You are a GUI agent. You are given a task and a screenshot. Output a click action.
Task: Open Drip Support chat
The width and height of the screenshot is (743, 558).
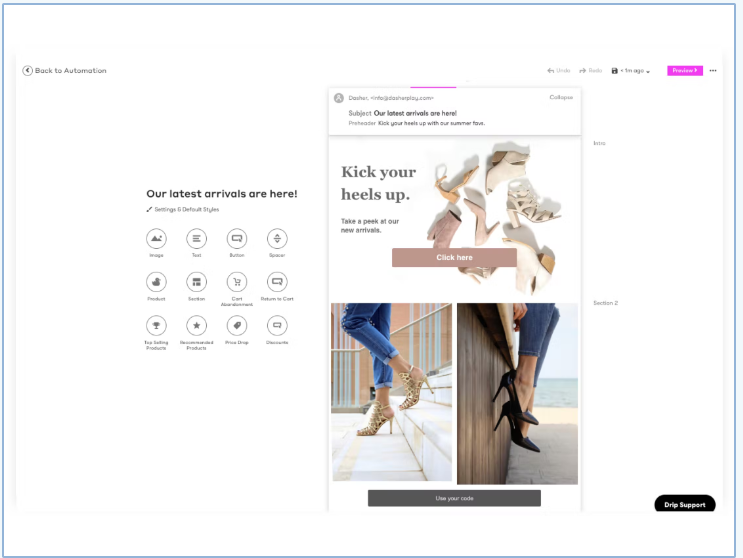(685, 504)
